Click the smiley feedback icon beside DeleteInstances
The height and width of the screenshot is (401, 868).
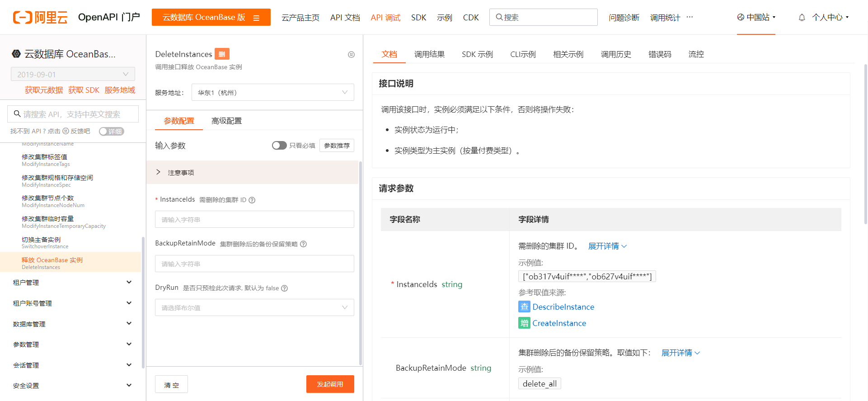coord(351,55)
